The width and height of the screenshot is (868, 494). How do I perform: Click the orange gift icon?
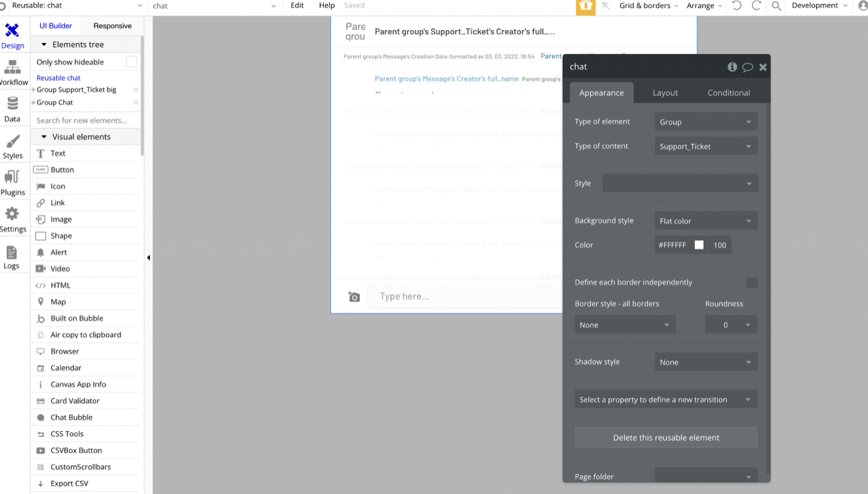(585, 6)
